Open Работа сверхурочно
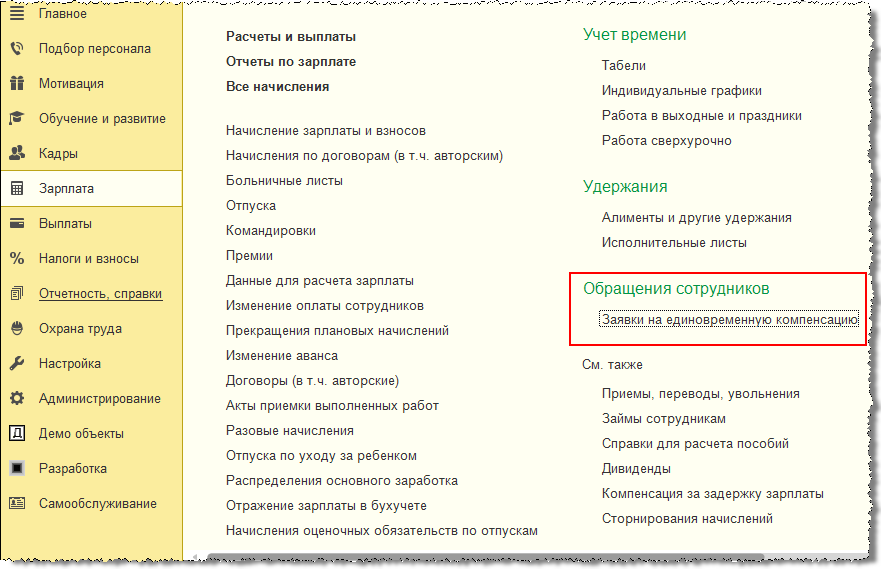 point(666,140)
